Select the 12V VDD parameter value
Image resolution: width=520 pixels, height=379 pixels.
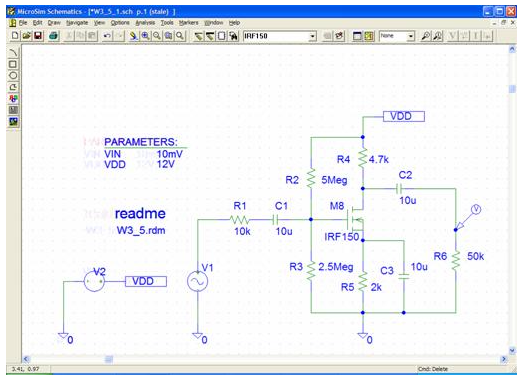[x=166, y=164]
